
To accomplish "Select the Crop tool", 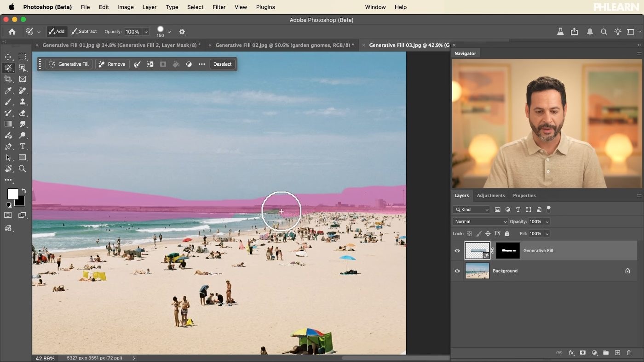I will pos(8,79).
